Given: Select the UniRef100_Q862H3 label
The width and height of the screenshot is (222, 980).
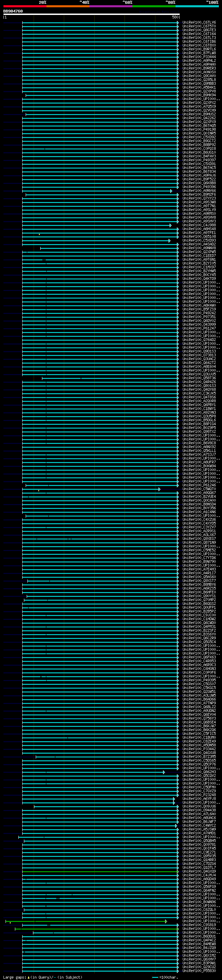Looking at the screenshot, I should pos(199,772).
